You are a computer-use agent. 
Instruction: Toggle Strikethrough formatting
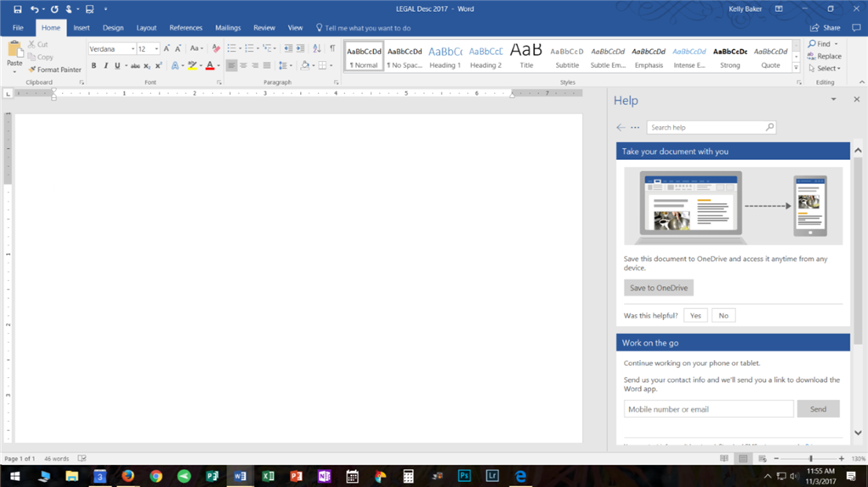click(x=135, y=66)
